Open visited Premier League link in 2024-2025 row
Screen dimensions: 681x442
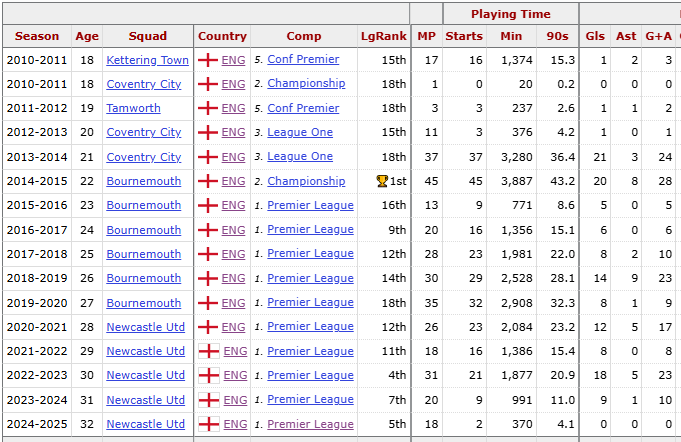click(x=311, y=424)
